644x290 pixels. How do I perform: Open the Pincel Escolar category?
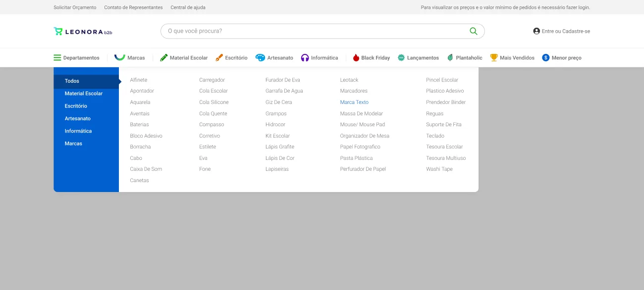click(x=442, y=80)
